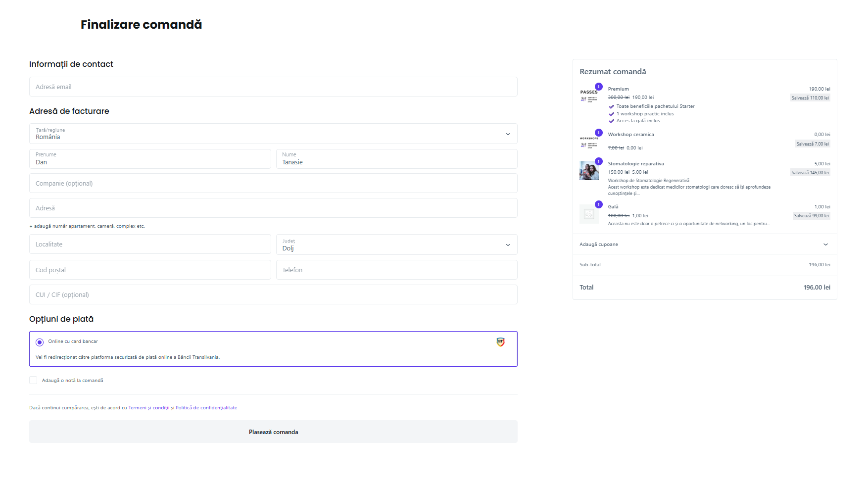Click the checkmark beside 1 workshop practic inclus

pyautogui.click(x=612, y=114)
